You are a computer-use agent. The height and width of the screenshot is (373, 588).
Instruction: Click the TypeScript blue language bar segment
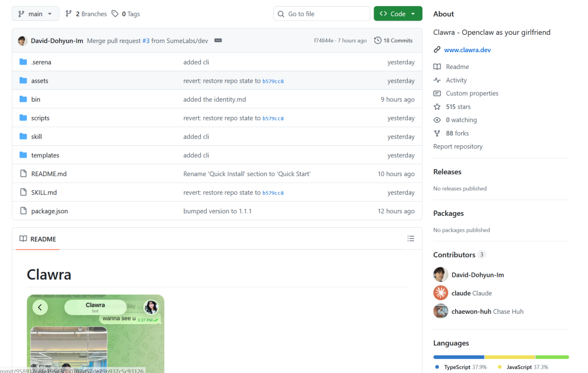coord(458,357)
